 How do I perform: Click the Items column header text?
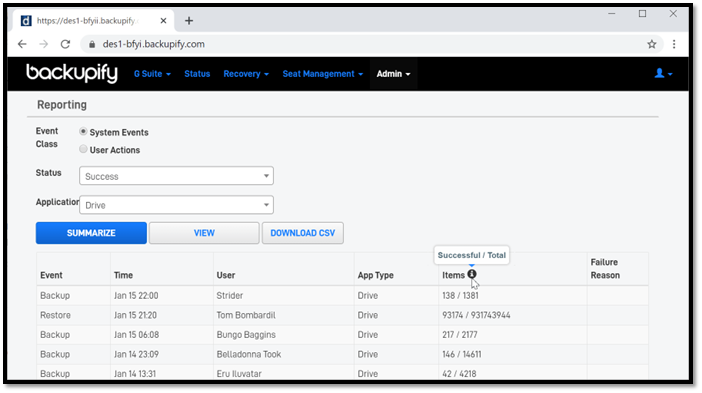[x=454, y=275]
